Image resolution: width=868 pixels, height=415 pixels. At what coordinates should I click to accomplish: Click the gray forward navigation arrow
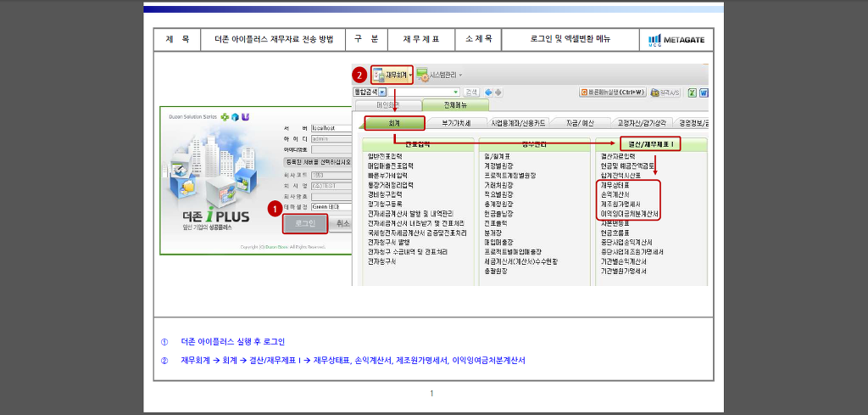click(498, 92)
